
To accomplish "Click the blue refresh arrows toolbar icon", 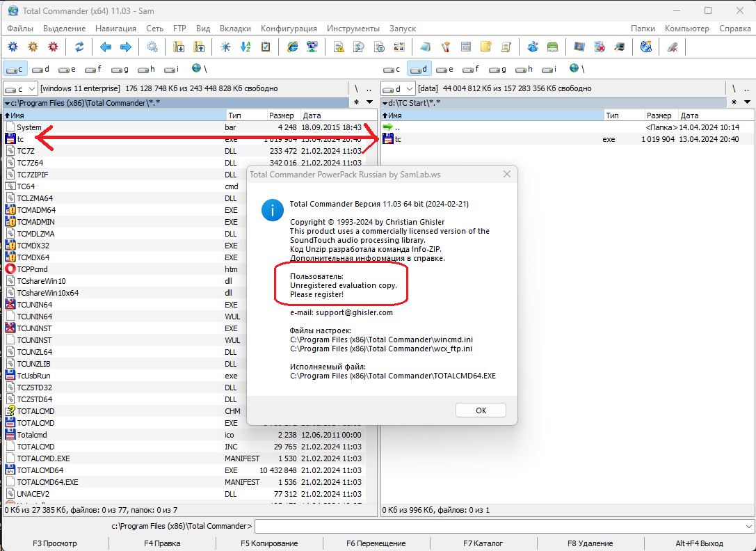I will (79, 47).
